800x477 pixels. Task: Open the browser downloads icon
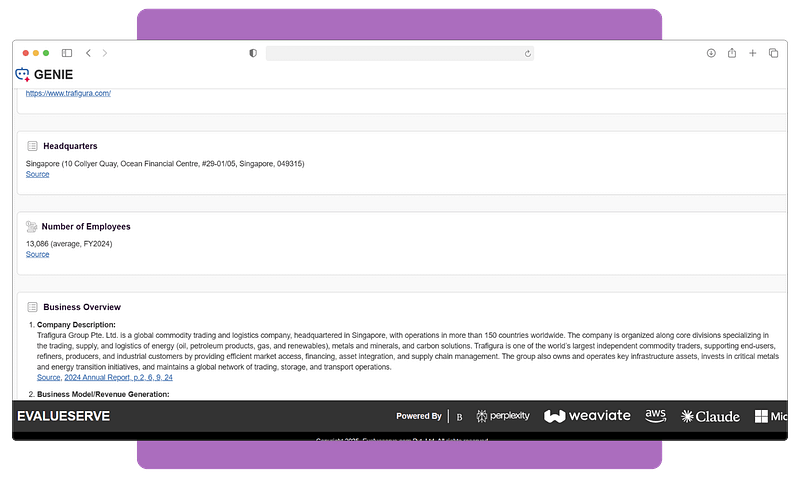pos(711,53)
